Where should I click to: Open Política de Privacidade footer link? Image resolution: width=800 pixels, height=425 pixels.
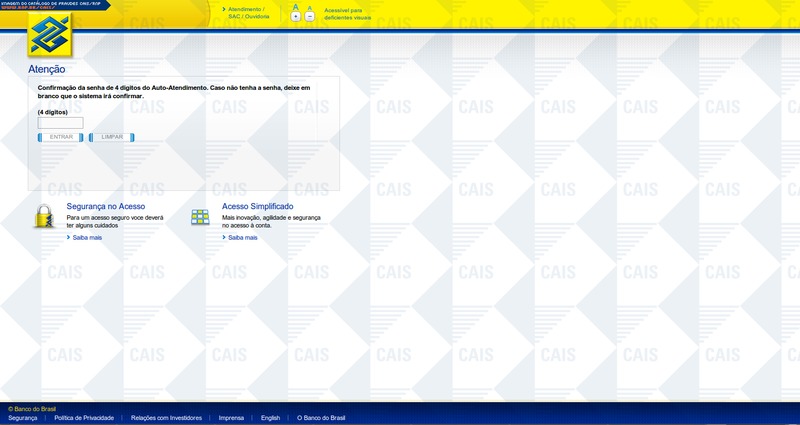84,418
